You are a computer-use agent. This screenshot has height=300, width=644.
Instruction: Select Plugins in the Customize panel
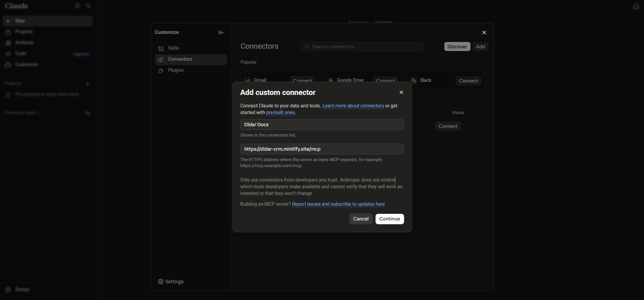(191, 70)
